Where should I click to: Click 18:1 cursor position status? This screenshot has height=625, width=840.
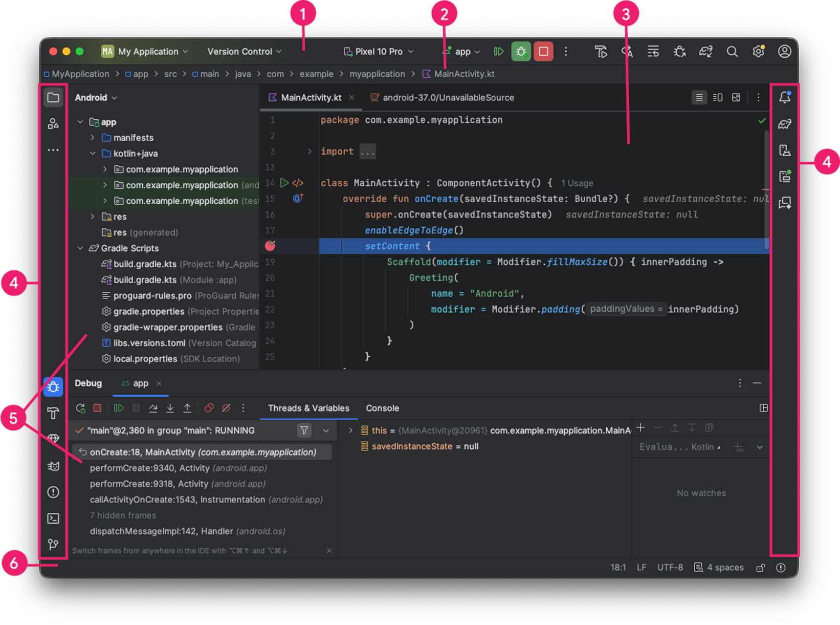[618, 568]
